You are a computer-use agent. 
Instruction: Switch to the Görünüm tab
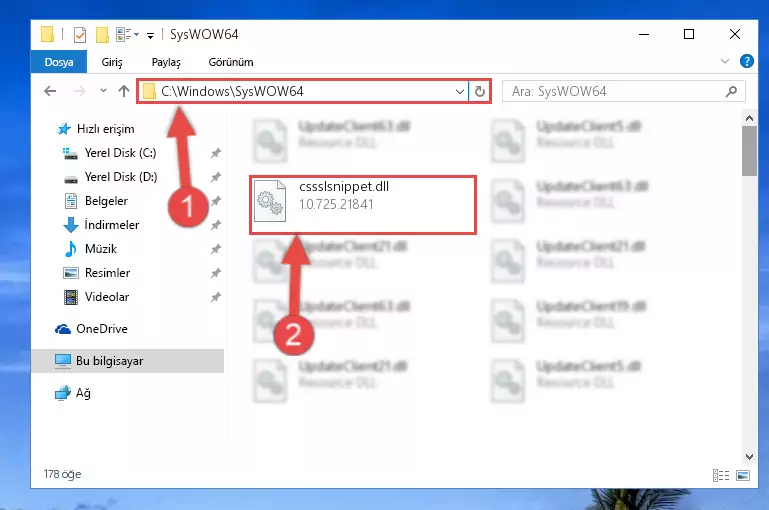tap(231, 62)
